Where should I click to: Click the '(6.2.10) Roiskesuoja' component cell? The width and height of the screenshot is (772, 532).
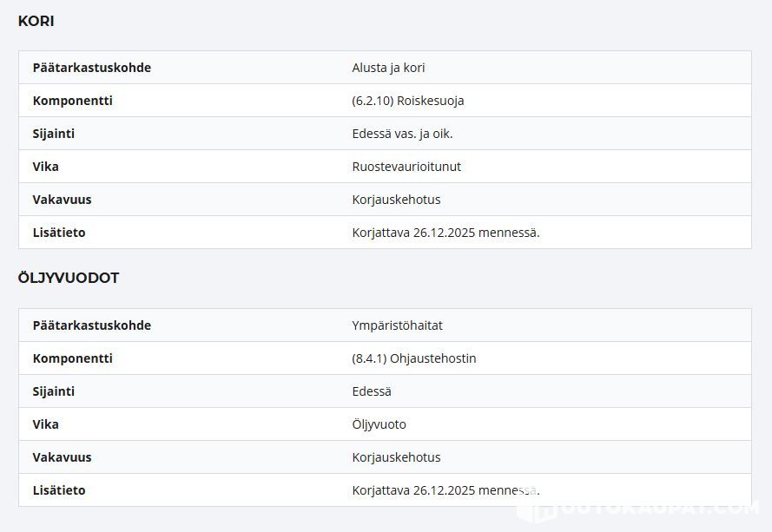pyautogui.click(x=408, y=101)
